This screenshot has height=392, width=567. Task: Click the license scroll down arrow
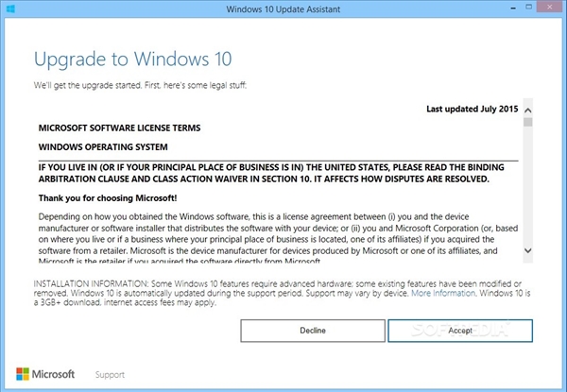tap(528, 250)
